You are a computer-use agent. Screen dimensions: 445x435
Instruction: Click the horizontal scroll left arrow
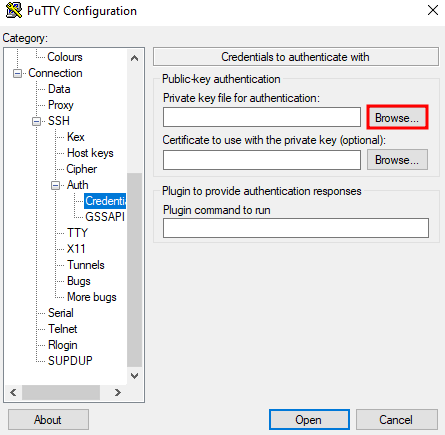click(x=13, y=392)
